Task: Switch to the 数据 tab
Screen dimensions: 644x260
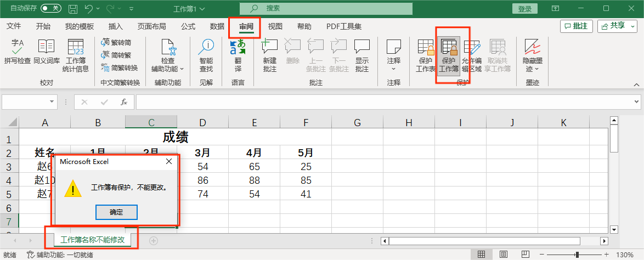Action: [x=217, y=26]
